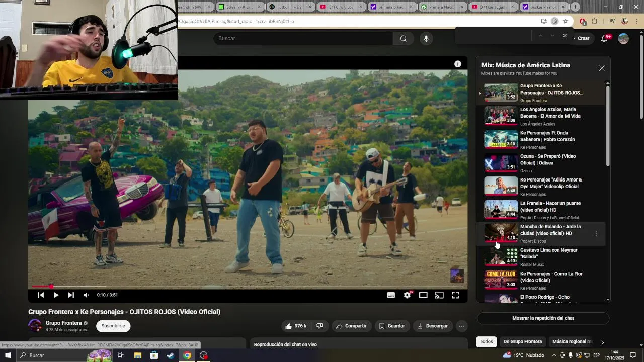This screenshot has width=644, height=362.
Task: Select the De Grupo Frontera chip
Action: click(523, 342)
